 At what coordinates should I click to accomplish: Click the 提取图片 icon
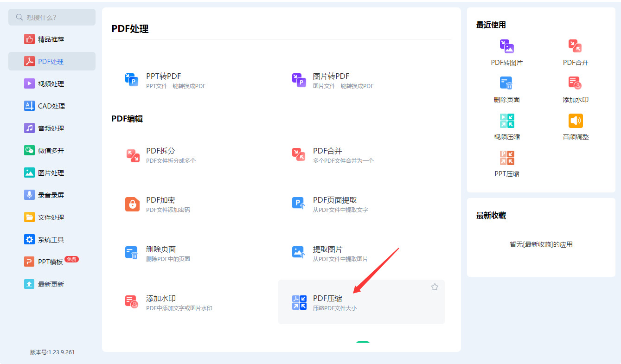click(299, 253)
